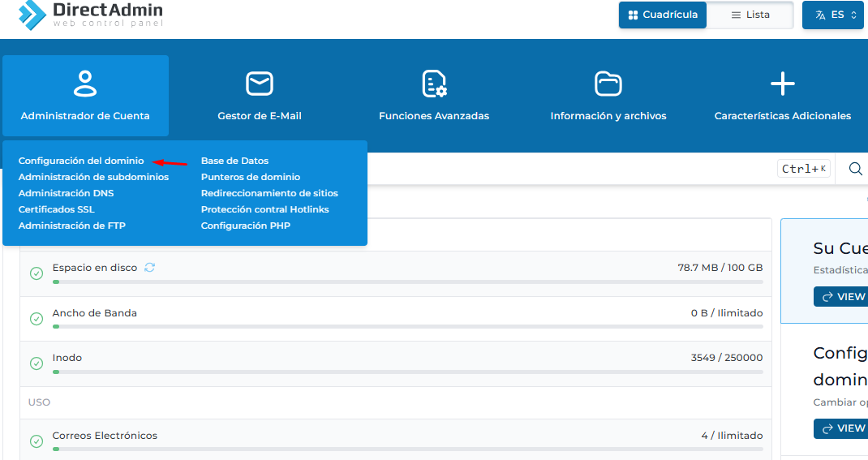This screenshot has width=868, height=460.
Task: Open Información y archivos folder icon
Action: pos(608,83)
